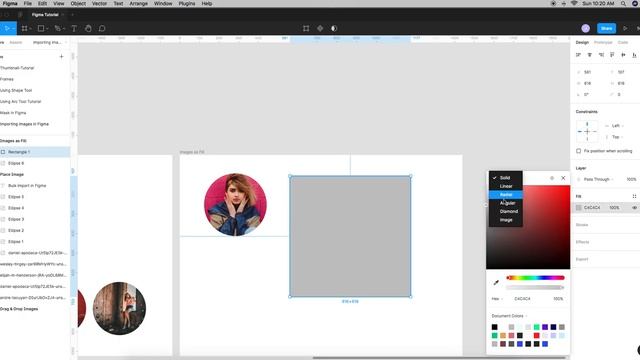This screenshot has width=640, height=360.
Task: Select the Text tool
Action: pyautogui.click(x=74, y=28)
